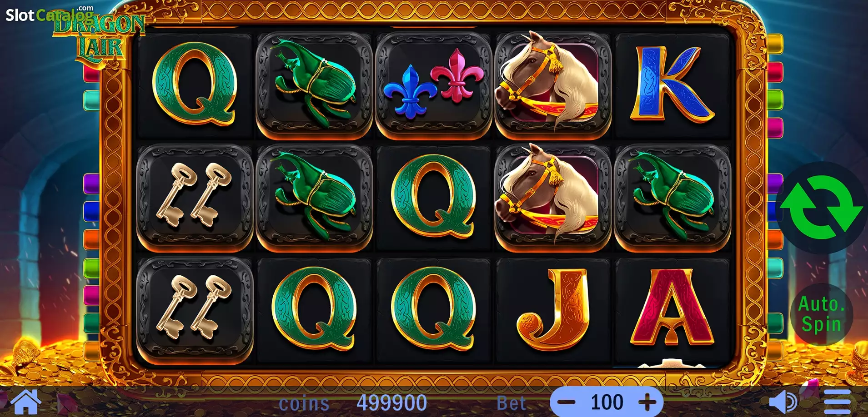Increase bet with the plus button
Image resolution: width=868 pixels, height=417 pixels.
(x=647, y=402)
